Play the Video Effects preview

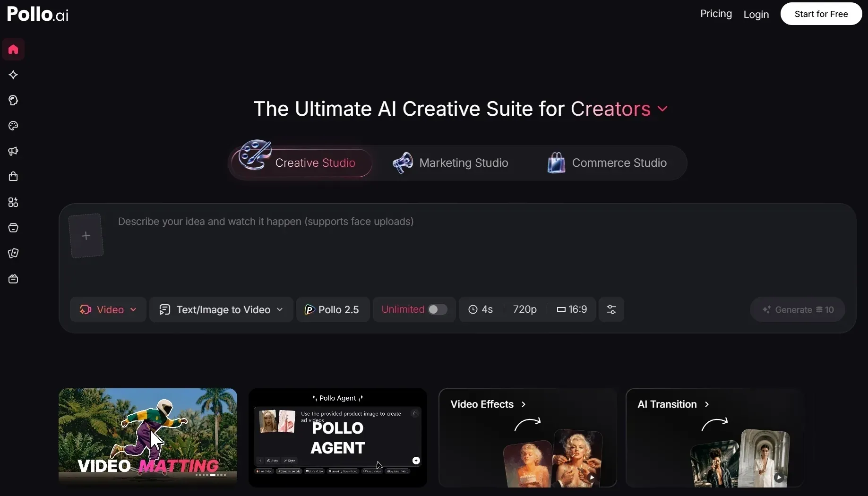coord(592,477)
